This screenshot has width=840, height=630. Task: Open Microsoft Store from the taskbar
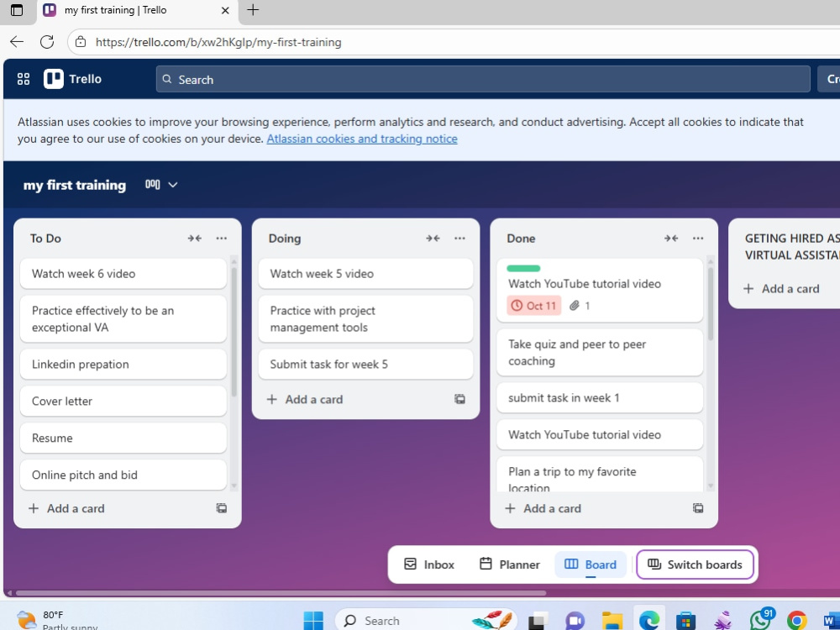[x=685, y=621]
